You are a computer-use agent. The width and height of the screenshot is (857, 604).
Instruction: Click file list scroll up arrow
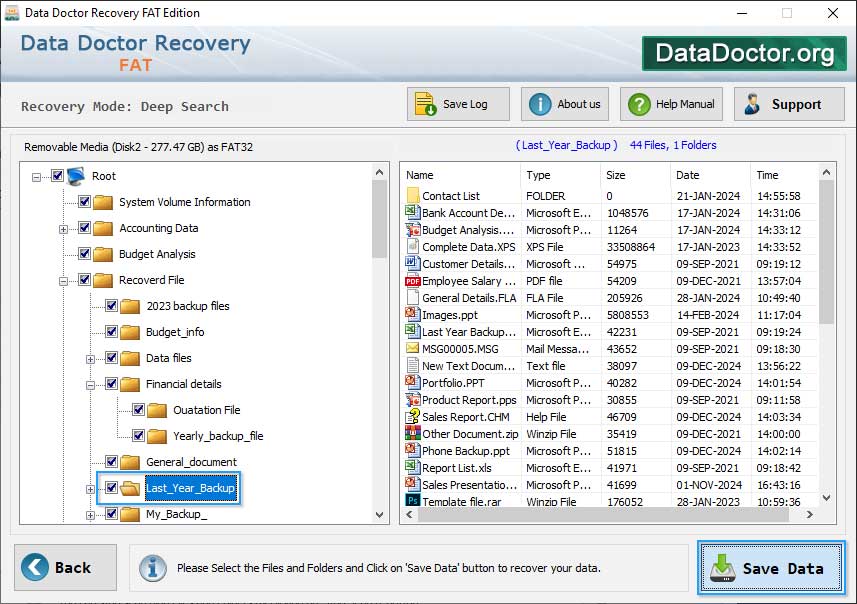(826, 173)
